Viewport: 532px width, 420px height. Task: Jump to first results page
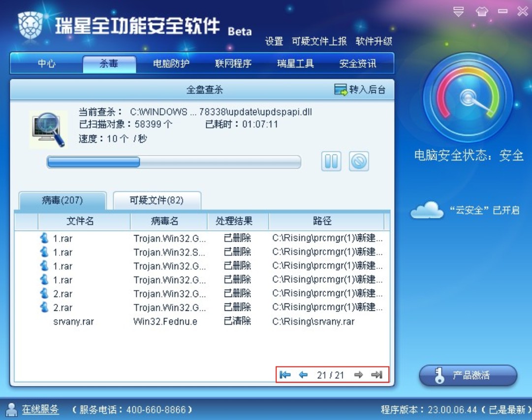click(x=285, y=375)
